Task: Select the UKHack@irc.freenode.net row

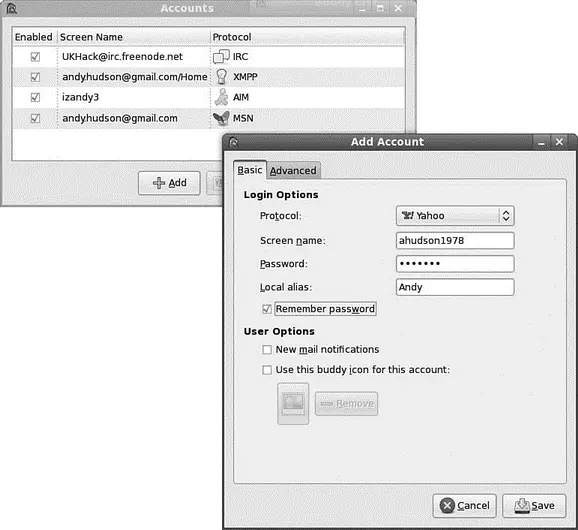Action: coord(208,57)
